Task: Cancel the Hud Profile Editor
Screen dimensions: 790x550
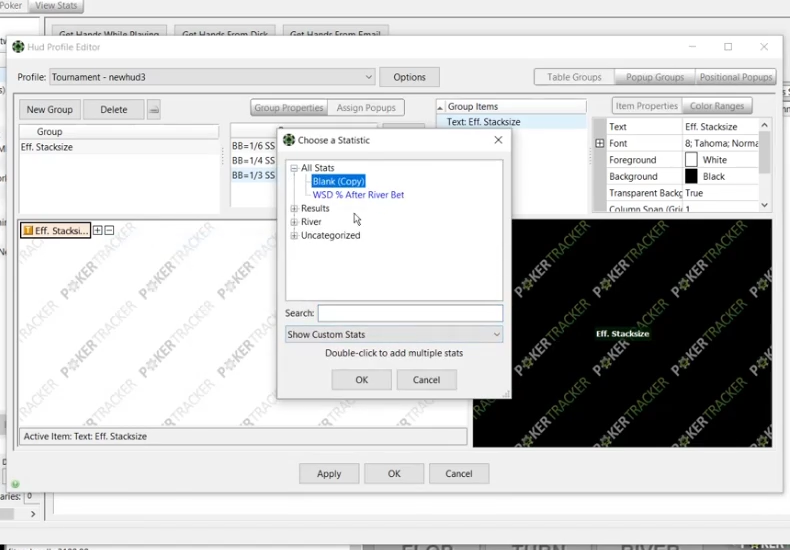Action: (458, 473)
